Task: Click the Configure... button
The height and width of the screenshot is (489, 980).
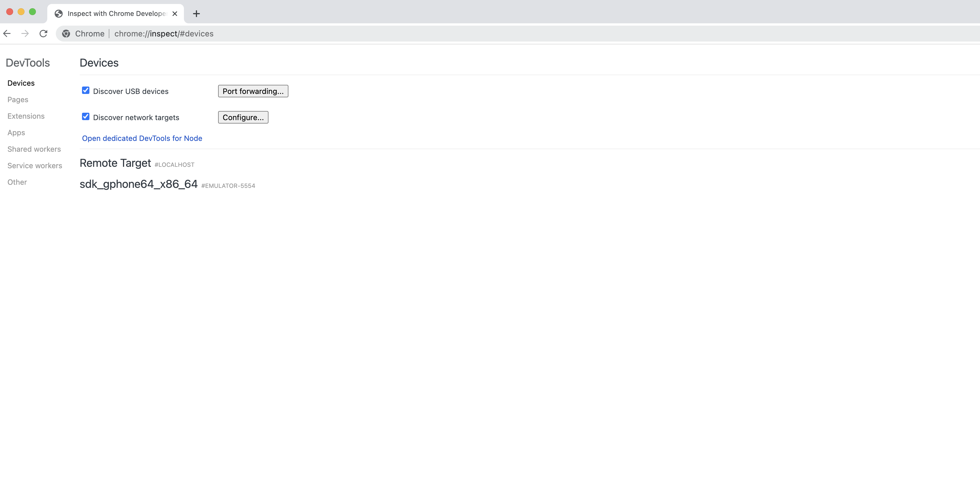Action: (243, 117)
